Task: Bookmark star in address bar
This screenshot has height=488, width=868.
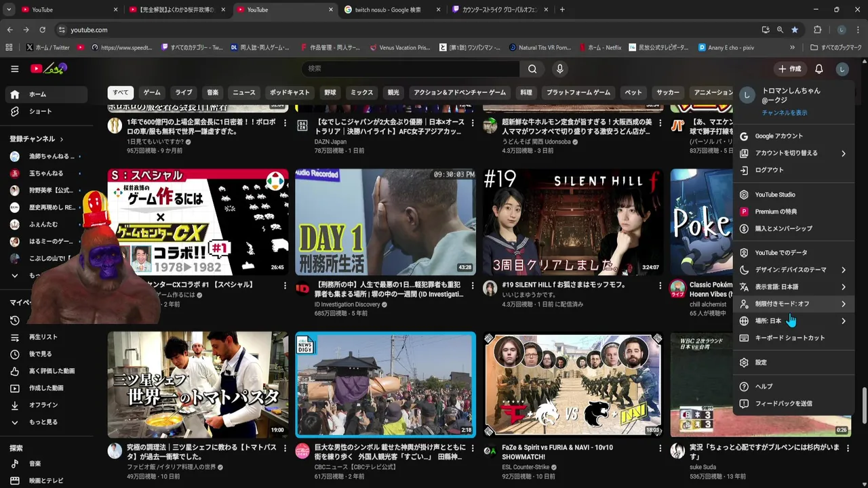Action: point(795,30)
